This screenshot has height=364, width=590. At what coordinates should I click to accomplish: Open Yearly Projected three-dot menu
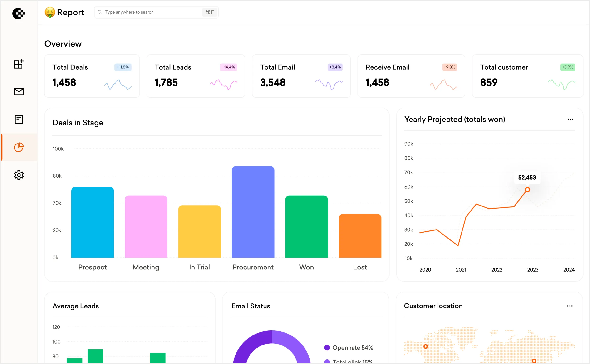point(570,120)
